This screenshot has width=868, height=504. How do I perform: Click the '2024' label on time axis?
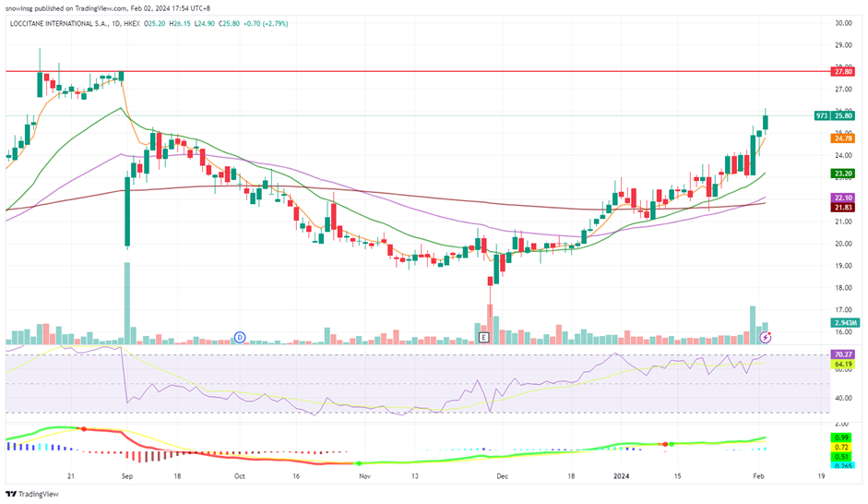pos(621,476)
